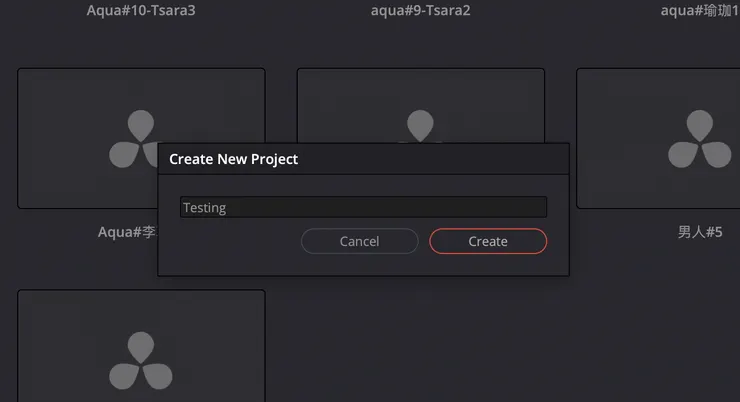Click the blank dialog area left of Cancel

pyautogui.click(x=230, y=242)
